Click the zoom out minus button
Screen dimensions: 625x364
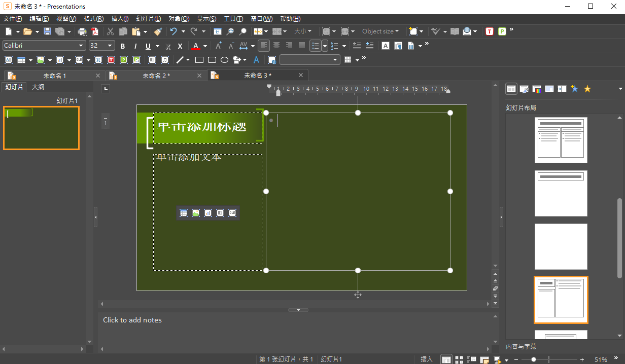[x=516, y=359]
